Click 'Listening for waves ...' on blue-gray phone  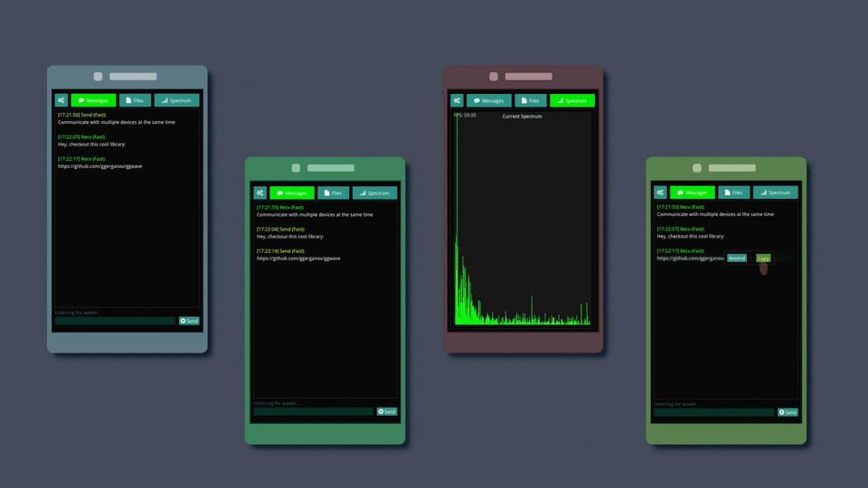tap(78, 313)
